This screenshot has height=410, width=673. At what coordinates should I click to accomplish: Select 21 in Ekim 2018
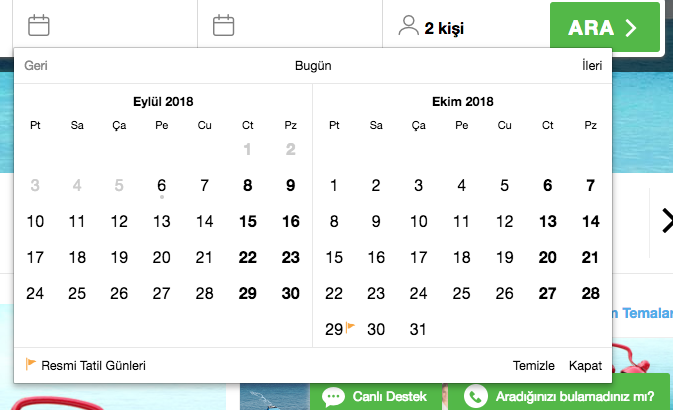tap(591, 258)
